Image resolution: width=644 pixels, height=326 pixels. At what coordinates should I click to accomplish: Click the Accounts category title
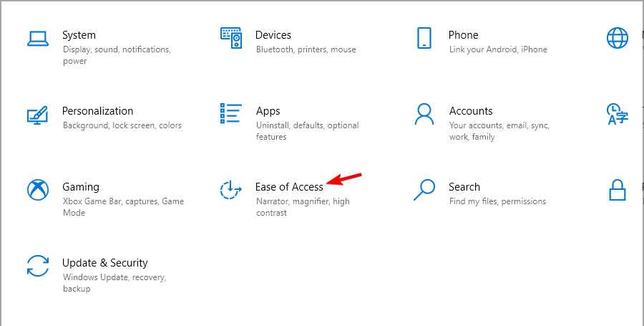(471, 111)
